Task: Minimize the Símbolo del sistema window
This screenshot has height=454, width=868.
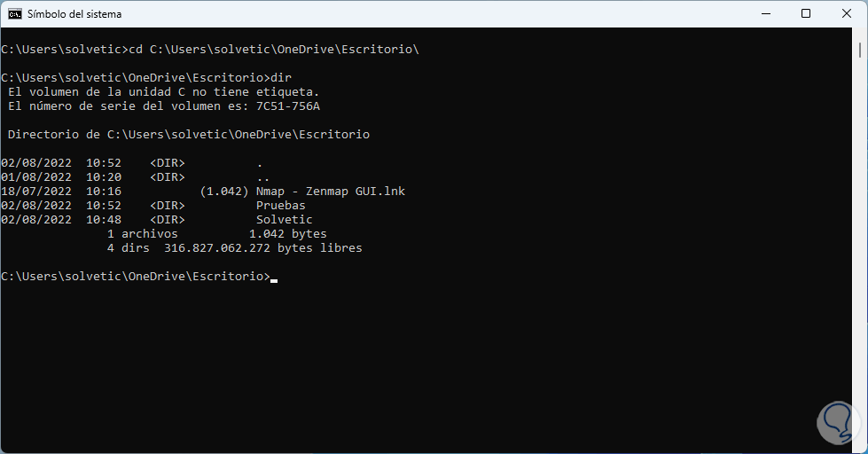Action: 764,14
